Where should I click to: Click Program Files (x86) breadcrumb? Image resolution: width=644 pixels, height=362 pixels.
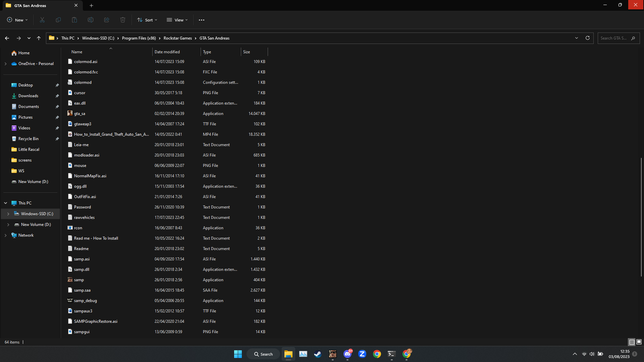point(139,38)
